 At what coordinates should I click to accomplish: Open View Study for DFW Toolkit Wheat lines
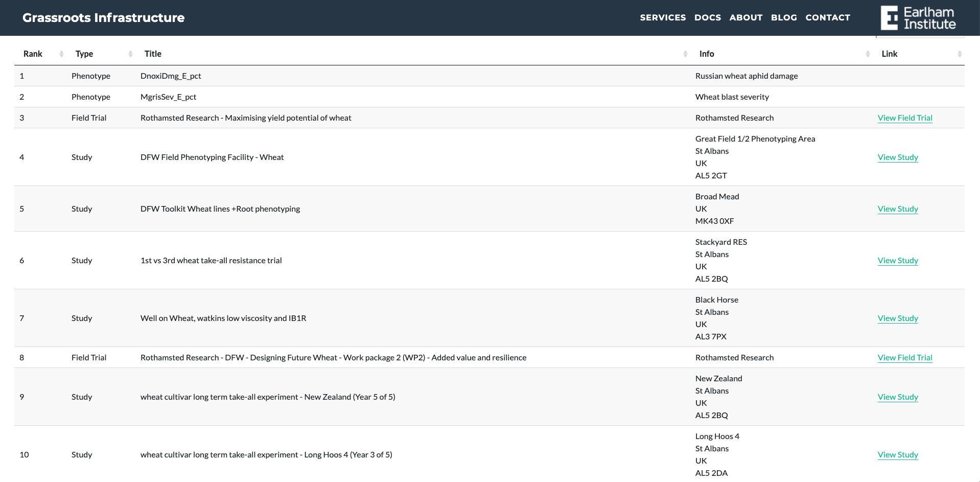[x=898, y=209]
